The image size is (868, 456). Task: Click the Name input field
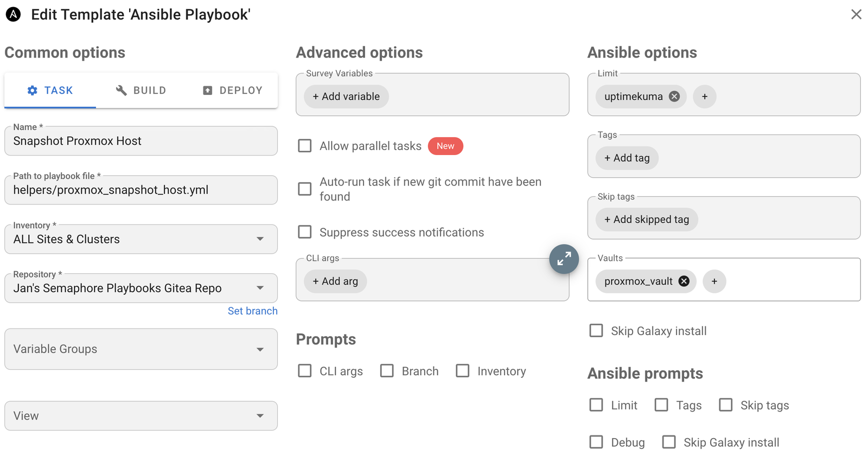[141, 141]
